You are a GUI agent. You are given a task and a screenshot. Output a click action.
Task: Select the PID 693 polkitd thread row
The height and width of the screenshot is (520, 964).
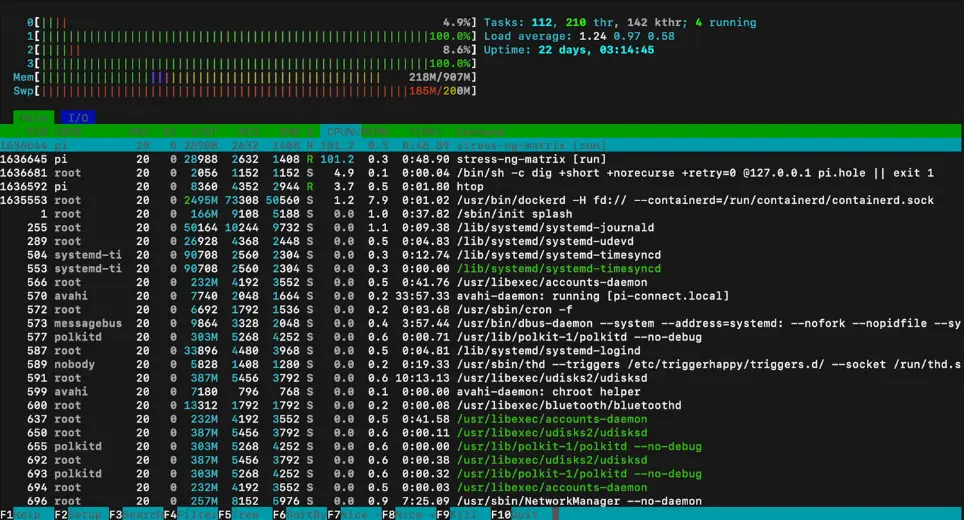click(x=481, y=473)
